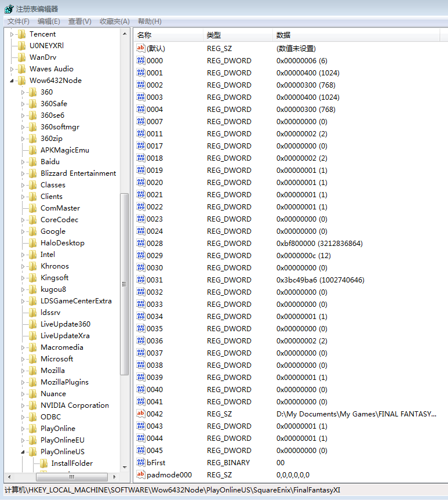Viewport: 448px width, 500px height.
Task: Click the DWORD icon next to 0045
Action: 140,450
